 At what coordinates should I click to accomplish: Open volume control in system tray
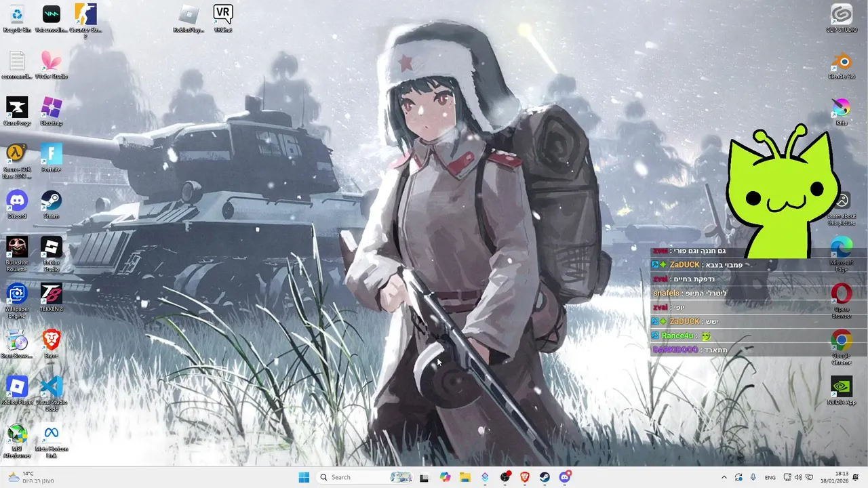798,477
